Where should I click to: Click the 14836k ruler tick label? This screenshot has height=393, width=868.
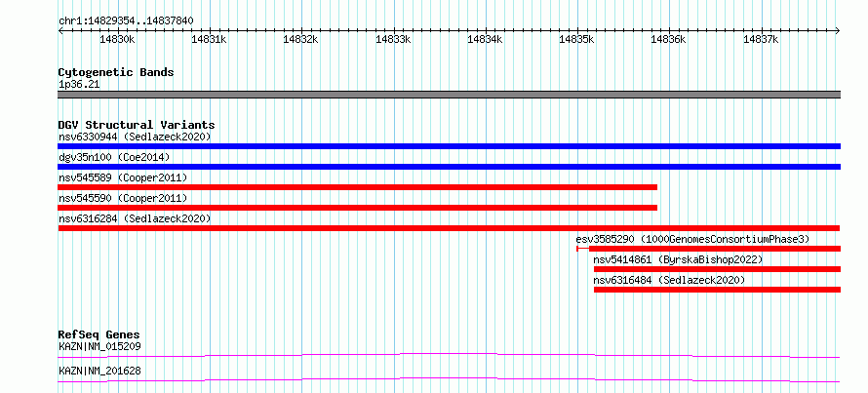coord(669,39)
